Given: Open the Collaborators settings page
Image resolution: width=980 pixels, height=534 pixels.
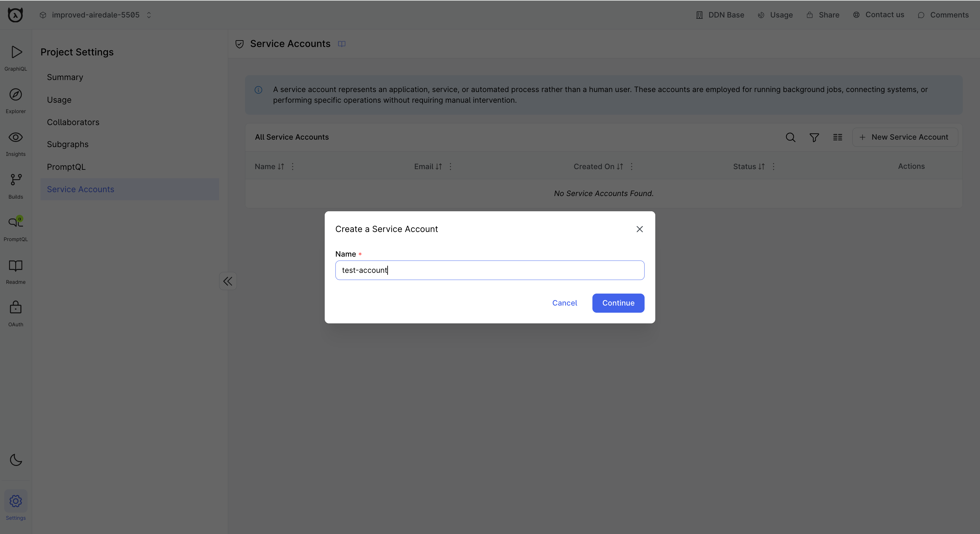Looking at the screenshot, I should 73,122.
